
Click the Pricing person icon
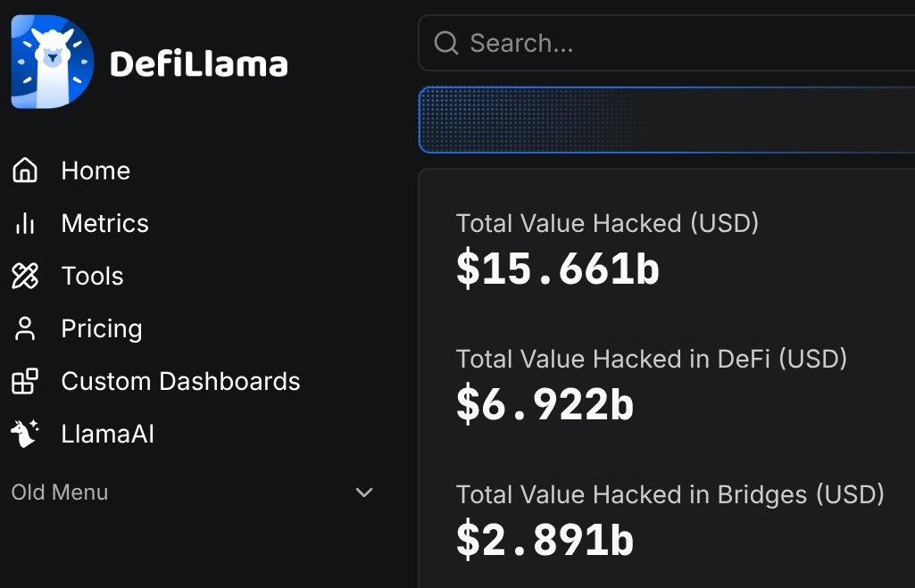tap(24, 328)
